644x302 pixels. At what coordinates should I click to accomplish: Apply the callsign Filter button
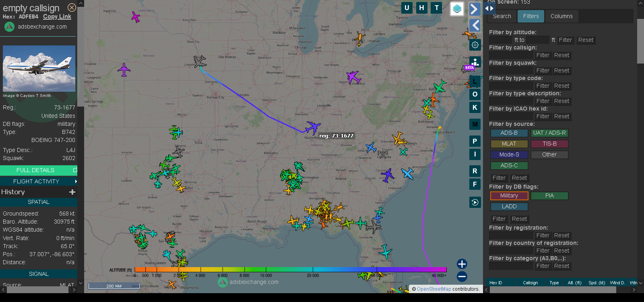543,55
